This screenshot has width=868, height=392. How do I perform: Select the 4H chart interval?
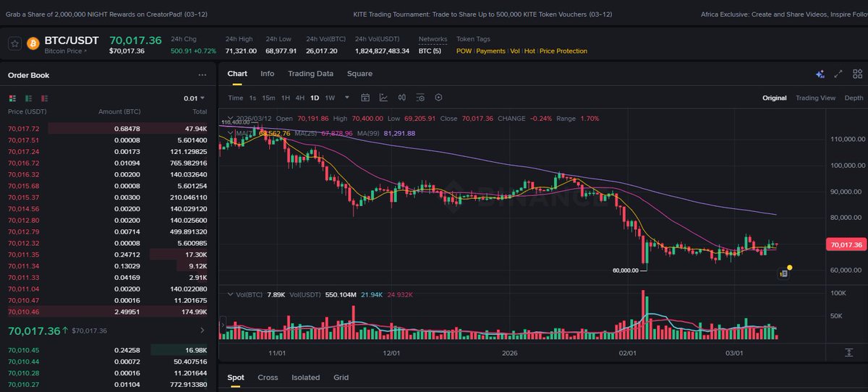tap(299, 98)
